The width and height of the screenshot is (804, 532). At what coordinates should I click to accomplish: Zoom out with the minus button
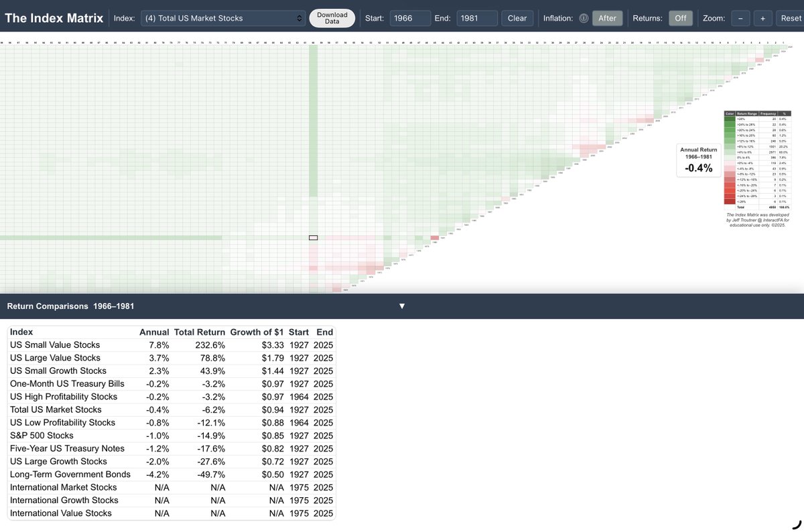point(740,18)
